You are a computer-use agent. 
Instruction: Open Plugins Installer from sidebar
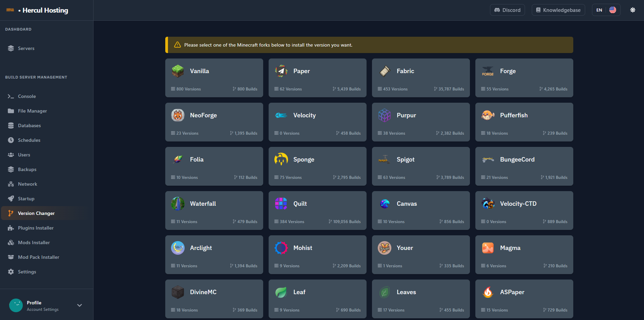click(x=36, y=228)
